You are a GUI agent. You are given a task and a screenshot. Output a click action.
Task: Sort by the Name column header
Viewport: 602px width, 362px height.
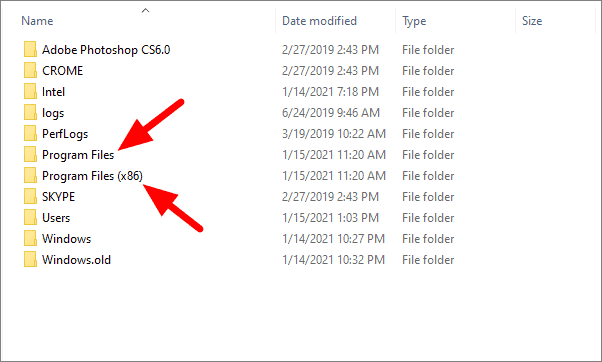coord(37,21)
